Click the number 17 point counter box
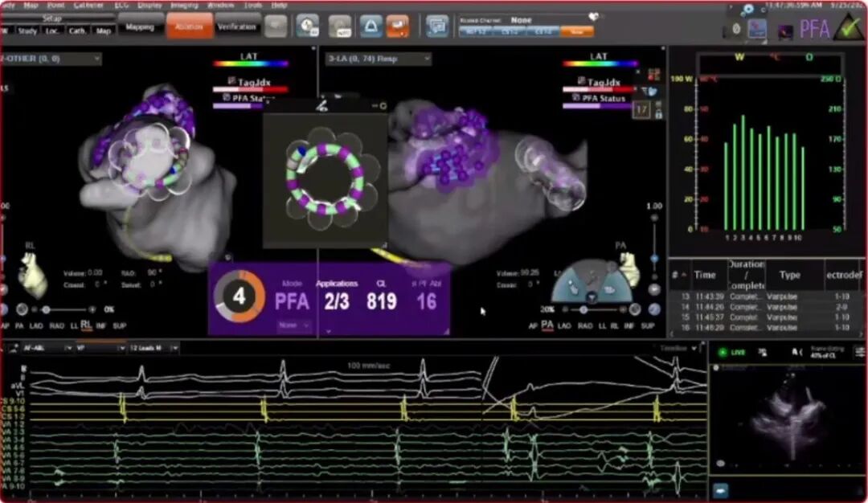The image size is (868, 503). 641,108
